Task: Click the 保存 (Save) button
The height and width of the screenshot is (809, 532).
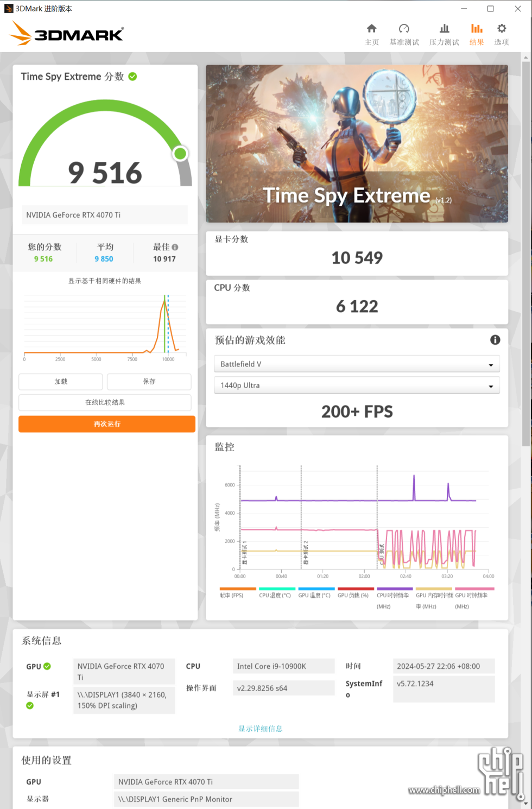Action: point(149,382)
